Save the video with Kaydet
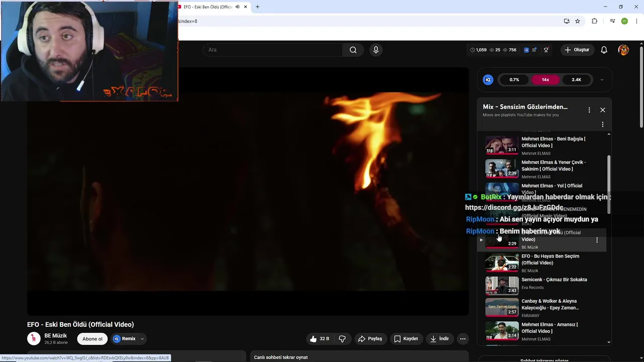644x362 pixels. 406,339
